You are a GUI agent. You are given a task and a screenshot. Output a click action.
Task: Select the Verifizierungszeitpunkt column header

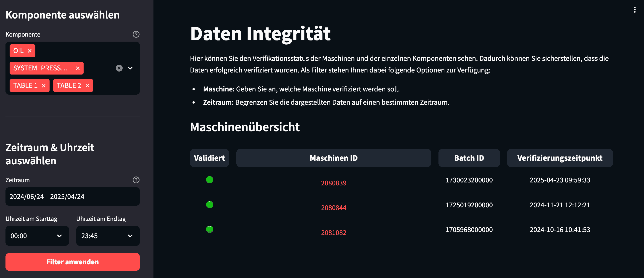(560, 158)
